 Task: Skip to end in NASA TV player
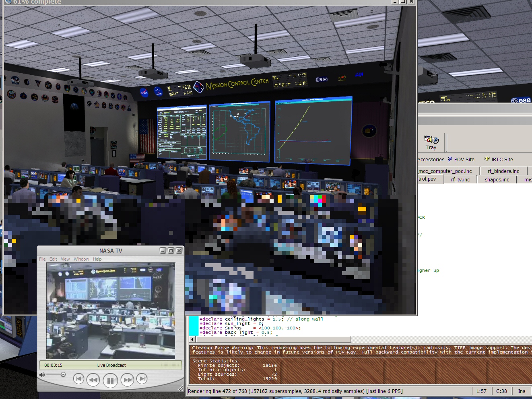pyautogui.click(x=142, y=378)
